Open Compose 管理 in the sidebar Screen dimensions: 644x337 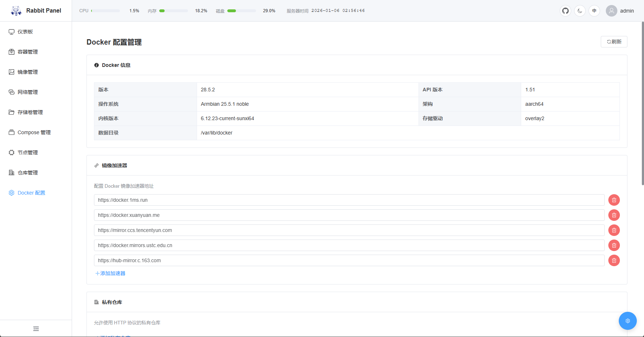pyautogui.click(x=36, y=132)
